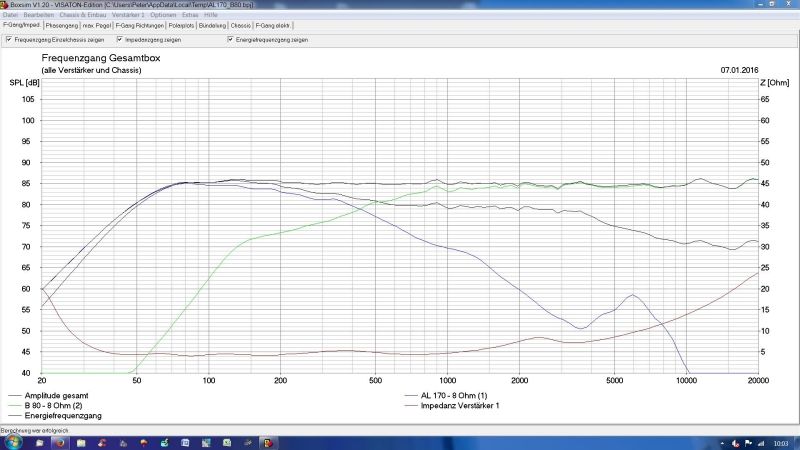800x450 pixels.
Task: Switch to the Phasengang tab
Action: coord(61,25)
